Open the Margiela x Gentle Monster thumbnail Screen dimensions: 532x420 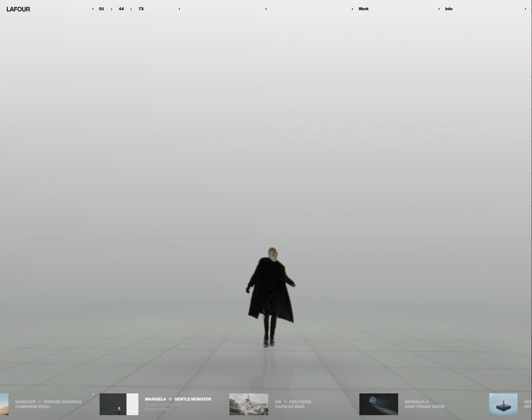coord(119,404)
